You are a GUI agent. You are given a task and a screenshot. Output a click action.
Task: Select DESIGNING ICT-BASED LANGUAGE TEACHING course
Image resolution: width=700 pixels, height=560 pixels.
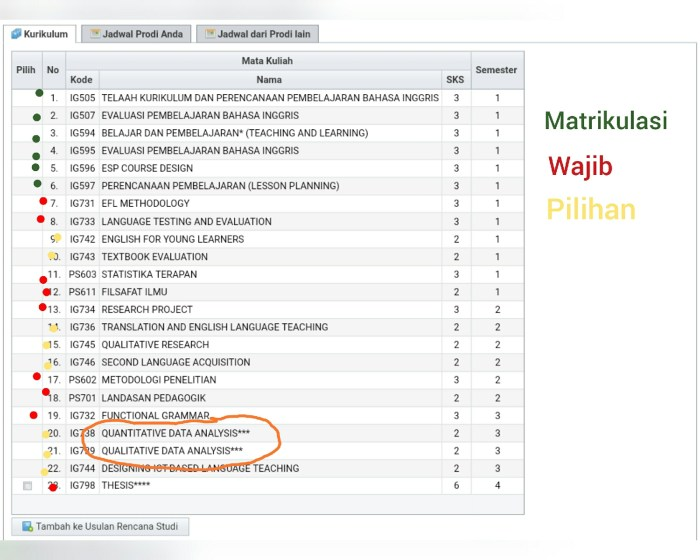[200, 468]
